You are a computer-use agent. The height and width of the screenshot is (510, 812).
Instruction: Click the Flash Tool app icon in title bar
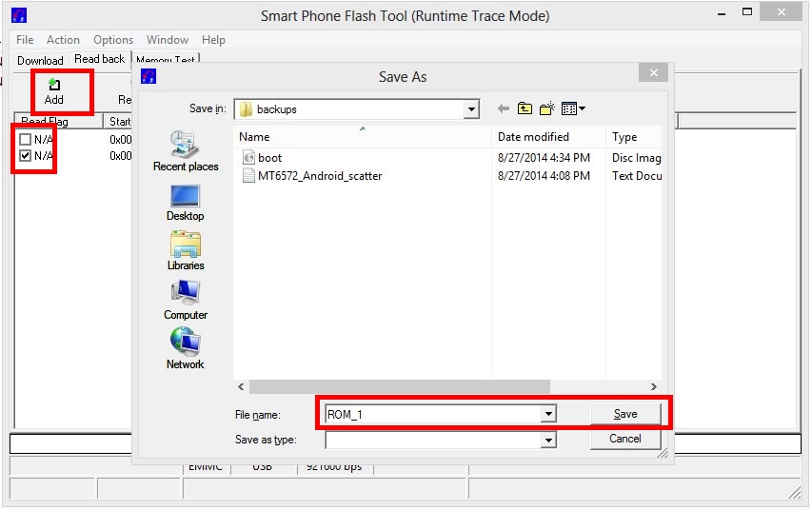coord(19,15)
